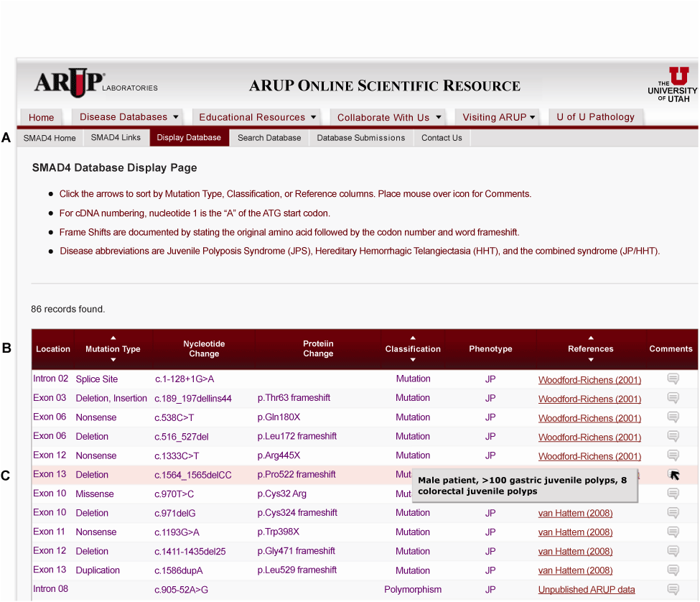Click the "Polymorphism" classification cell
This screenshot has height=602, width=700.
(x=413, y=590)
